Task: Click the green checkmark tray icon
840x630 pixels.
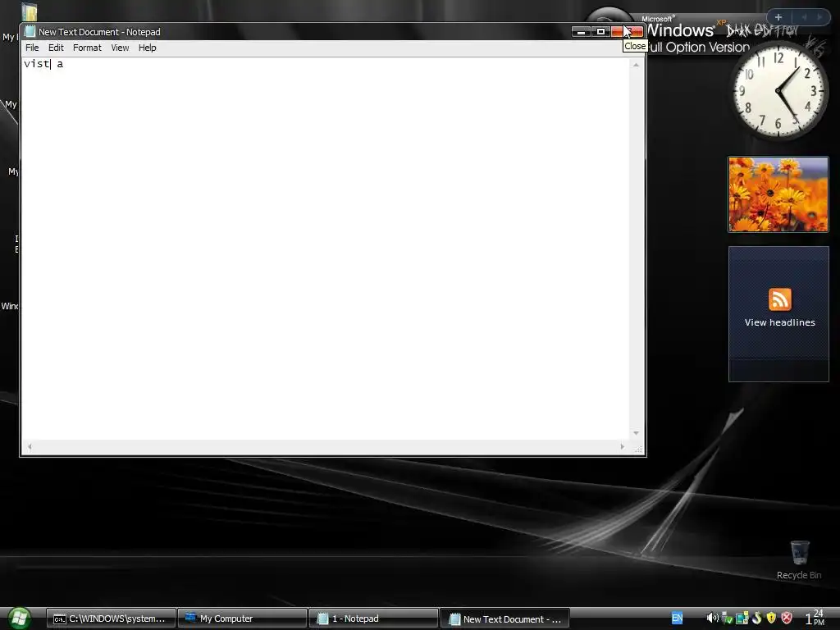Action: (727, 619)
